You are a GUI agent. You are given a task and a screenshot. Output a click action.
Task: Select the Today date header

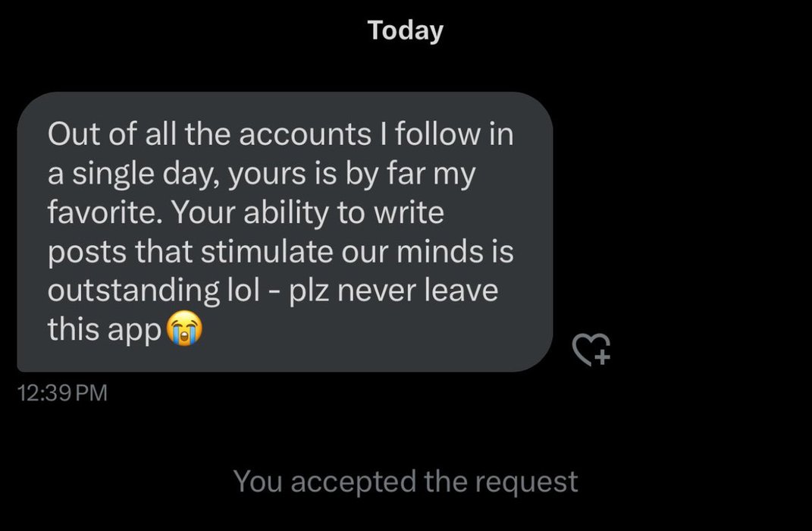coord(405,30)
